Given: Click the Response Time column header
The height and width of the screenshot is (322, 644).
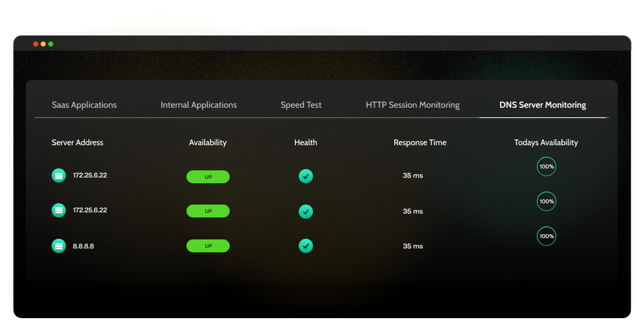Looking at the screenshot, I should click(x=419, y=143).
